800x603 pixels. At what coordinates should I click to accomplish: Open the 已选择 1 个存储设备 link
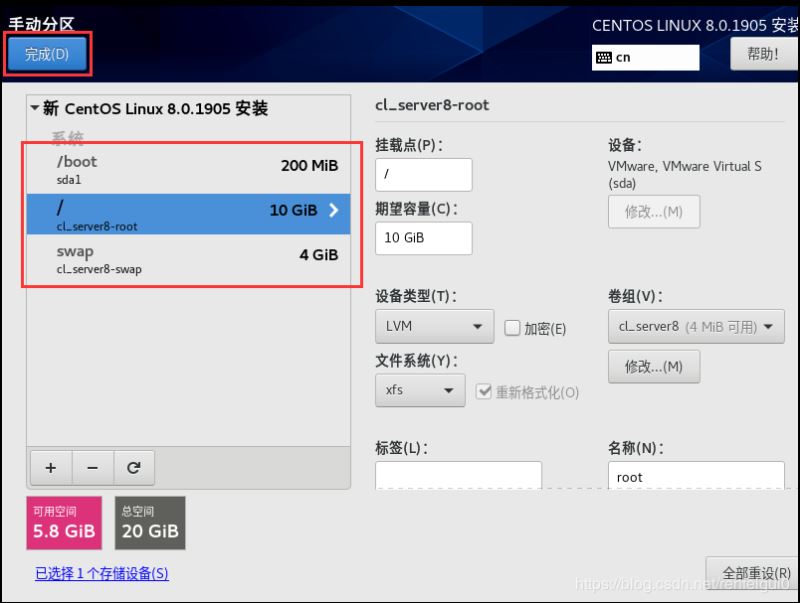pyautogui.click(x=101, y=573)
